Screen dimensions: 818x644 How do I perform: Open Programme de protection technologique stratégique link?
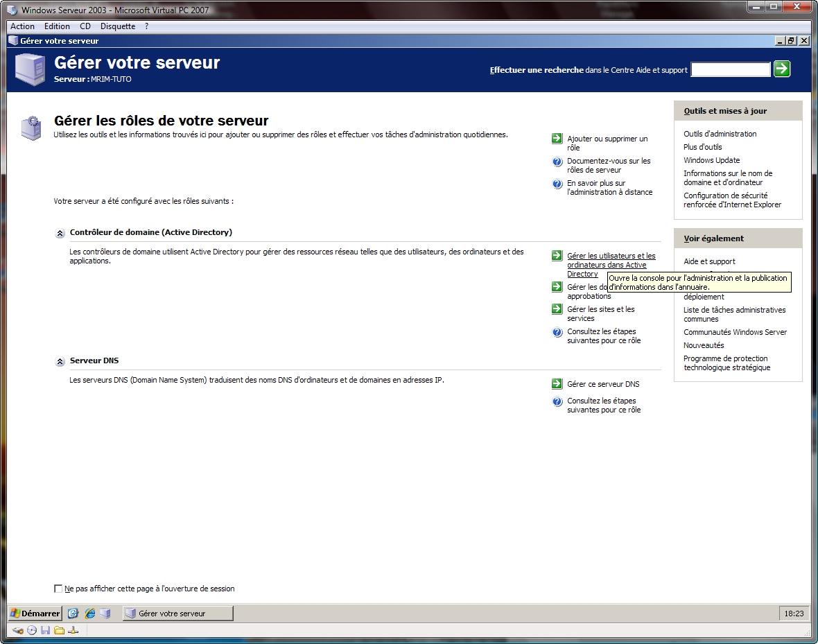[x=726, y=363]
